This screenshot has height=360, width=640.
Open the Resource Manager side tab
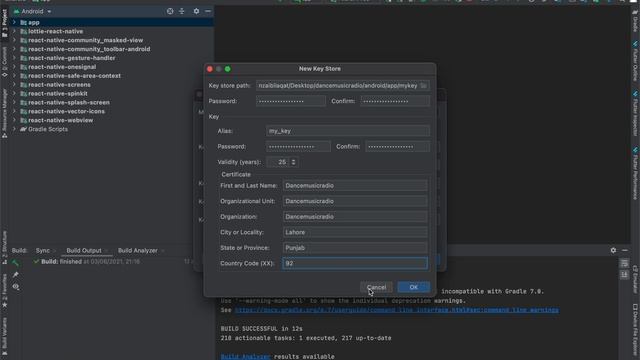tap(4, 113)
